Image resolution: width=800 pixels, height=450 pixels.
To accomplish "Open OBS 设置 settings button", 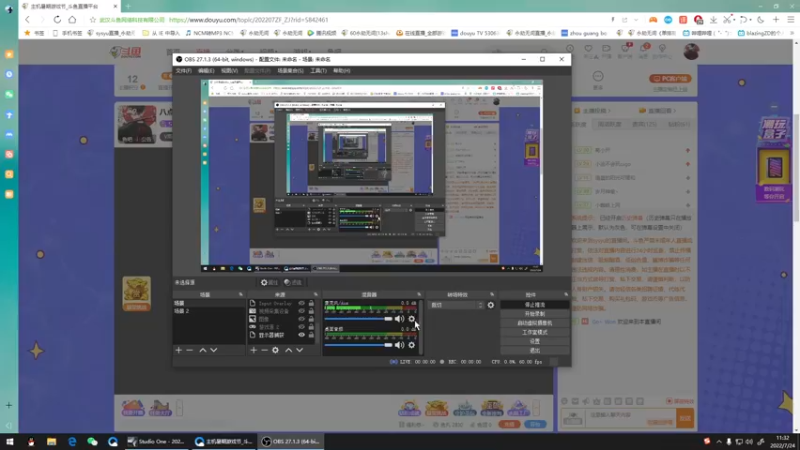I will 535,341.
